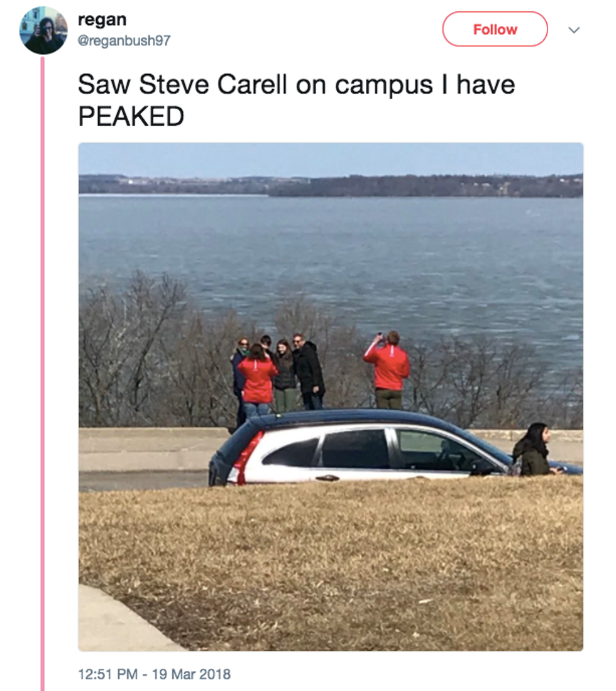Click the pink thread line beside the tweet
This screenshot has height=691, width=616.
pyautogui.click(x=43, y=374)
